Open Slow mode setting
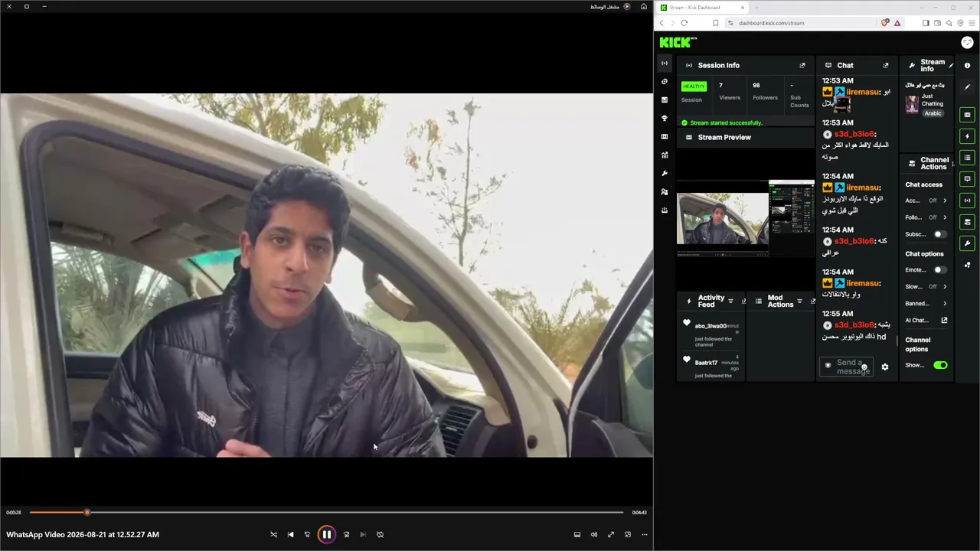 click(926, 287)
